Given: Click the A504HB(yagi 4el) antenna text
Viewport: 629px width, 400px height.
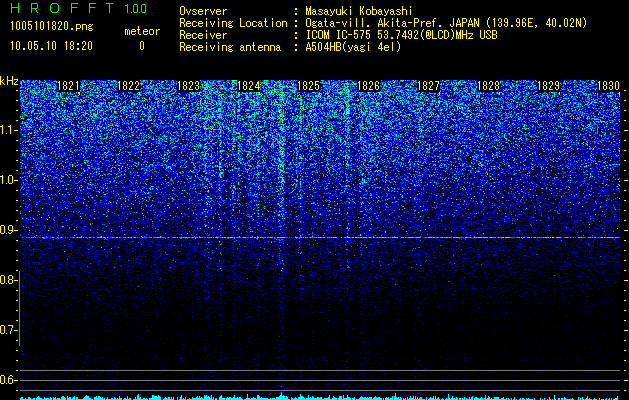Looking at the screenshot, I should coord(353,47).
